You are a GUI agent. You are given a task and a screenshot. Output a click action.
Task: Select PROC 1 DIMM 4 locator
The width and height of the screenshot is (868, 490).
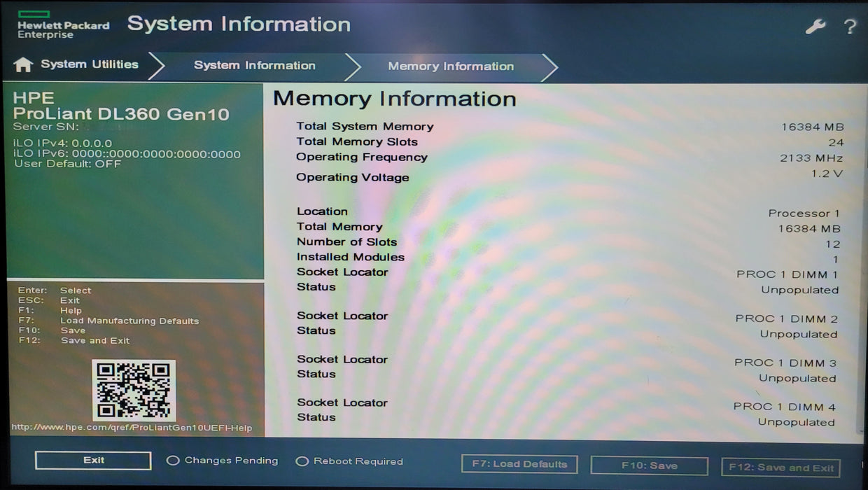(785, 407)
